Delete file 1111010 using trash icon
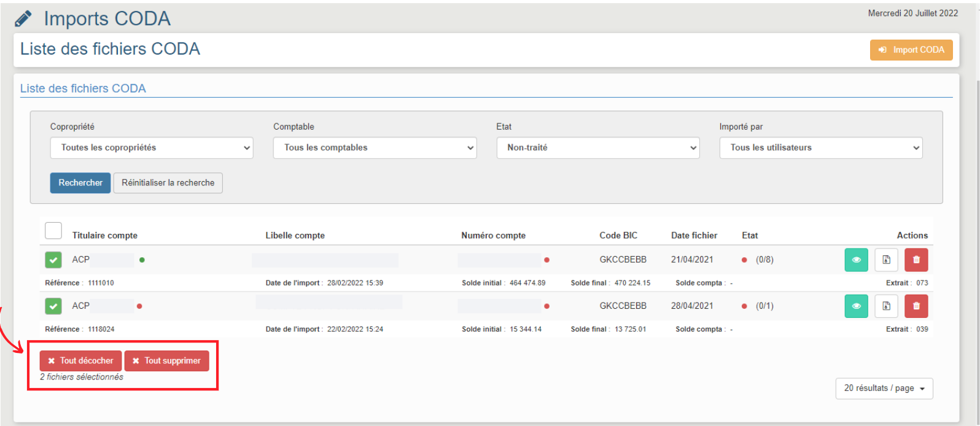980x426 pixels. (916, 260)
